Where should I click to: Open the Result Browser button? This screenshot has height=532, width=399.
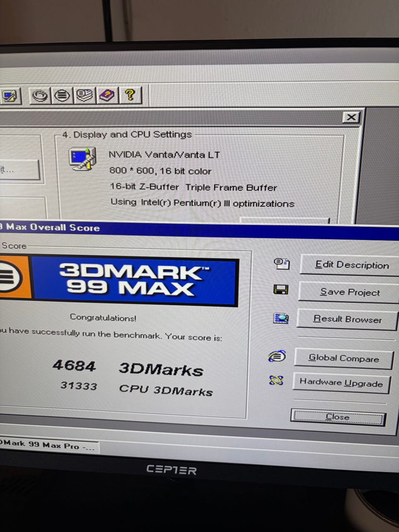tap(347, 319)
